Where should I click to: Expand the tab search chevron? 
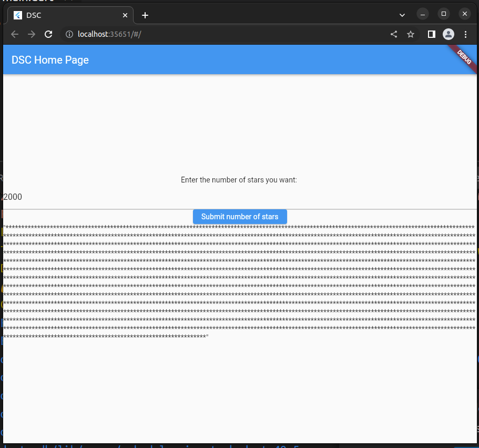tap(402, 15)
